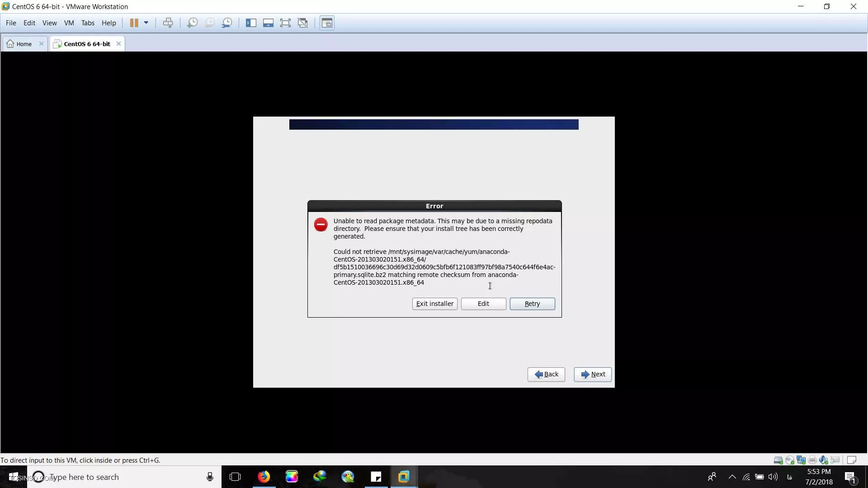Click the sound card status icon
Screen dimensions: 868x488
click(x=824, y=460)
